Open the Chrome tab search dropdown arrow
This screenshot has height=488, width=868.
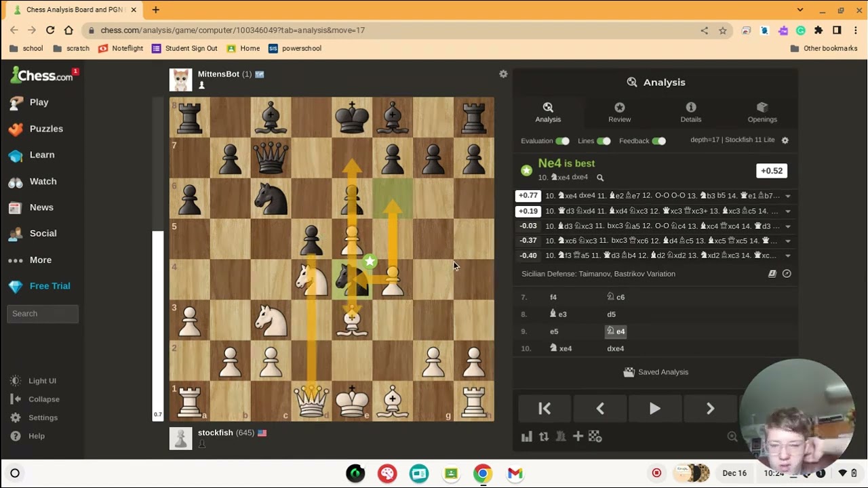[800, 10]
